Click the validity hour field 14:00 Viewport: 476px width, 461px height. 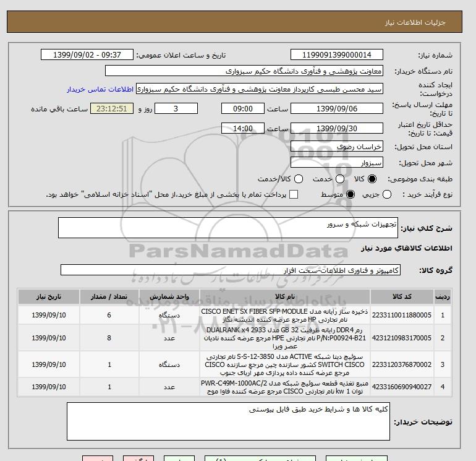(243, 129)
